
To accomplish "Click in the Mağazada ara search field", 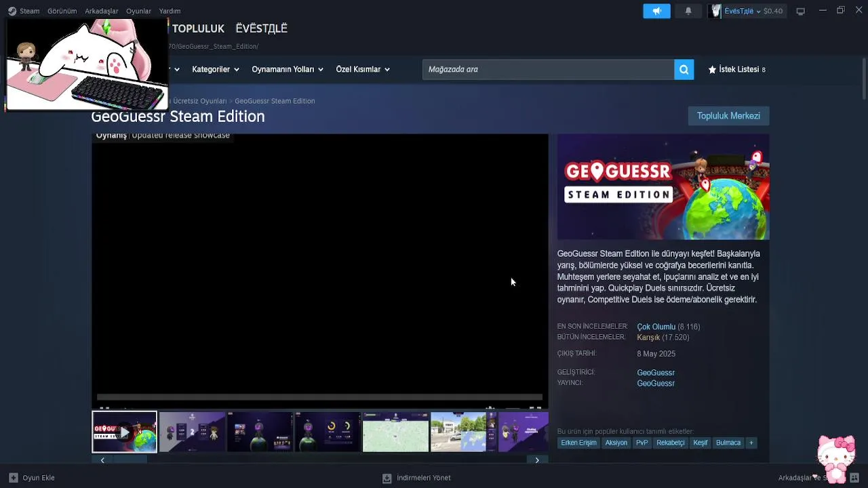I will 548,69.
